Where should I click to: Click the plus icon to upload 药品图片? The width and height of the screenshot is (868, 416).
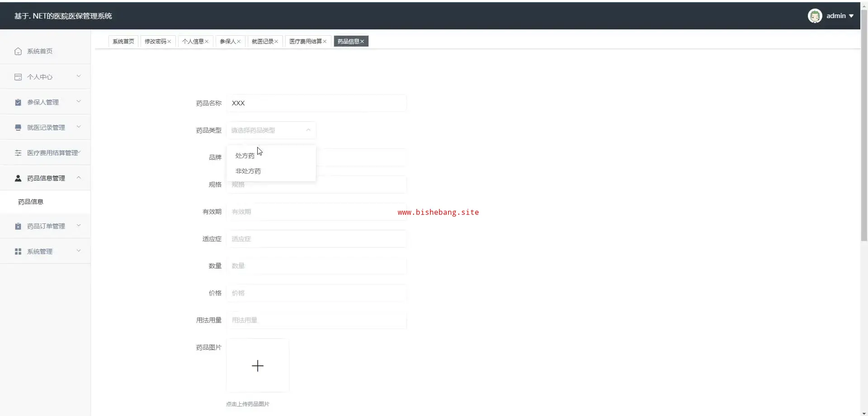pos(258,365)
